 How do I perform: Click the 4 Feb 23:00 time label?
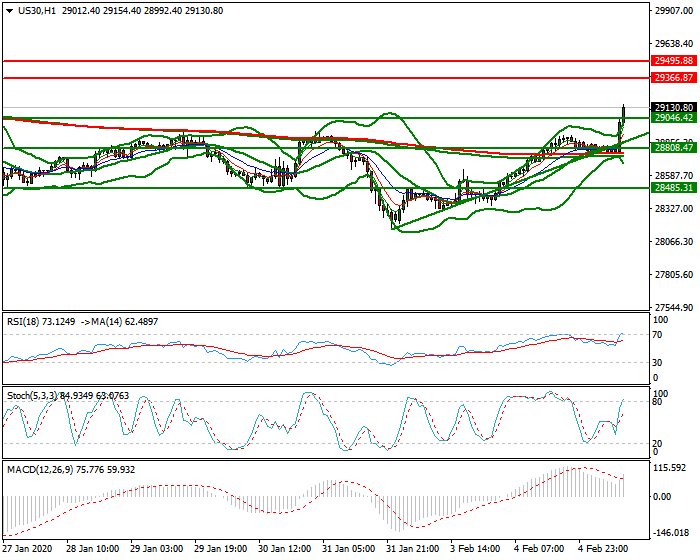[x=603, y=548]
